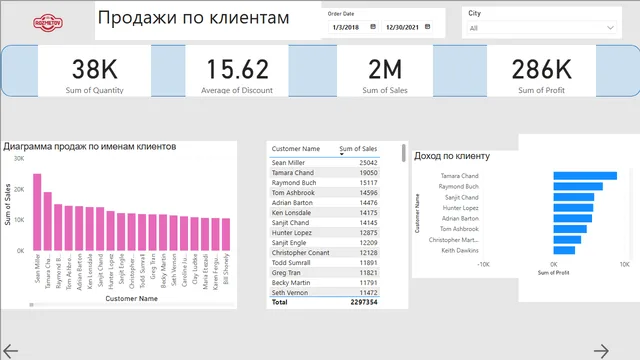Edit the start date 1/3/2018 field

point(346,27)
